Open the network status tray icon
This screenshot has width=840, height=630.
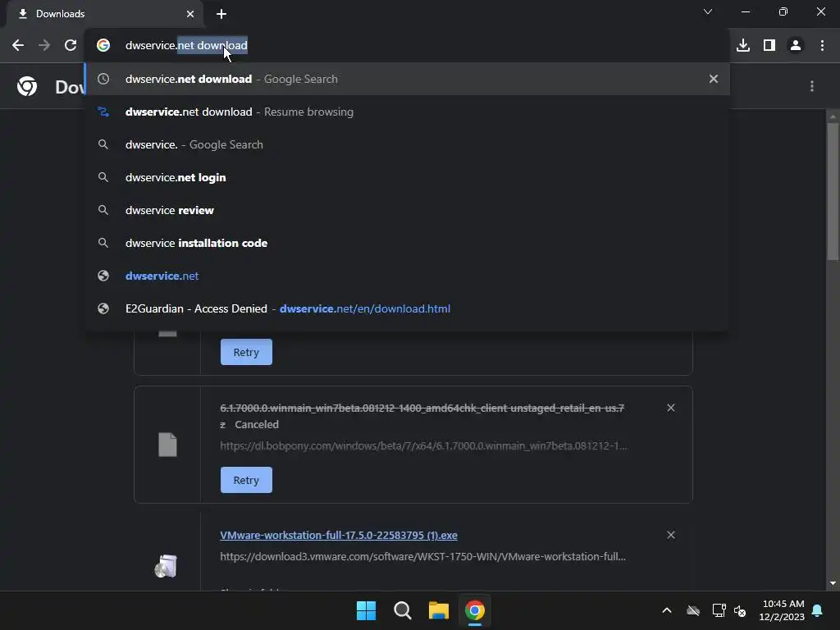[719, 610]
